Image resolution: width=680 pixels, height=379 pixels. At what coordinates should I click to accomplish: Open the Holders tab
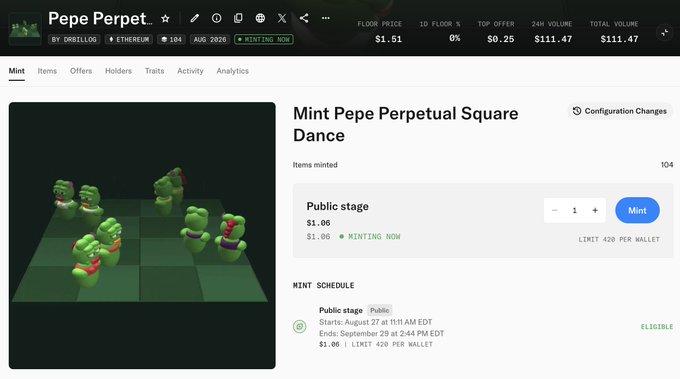click(118, 71)
